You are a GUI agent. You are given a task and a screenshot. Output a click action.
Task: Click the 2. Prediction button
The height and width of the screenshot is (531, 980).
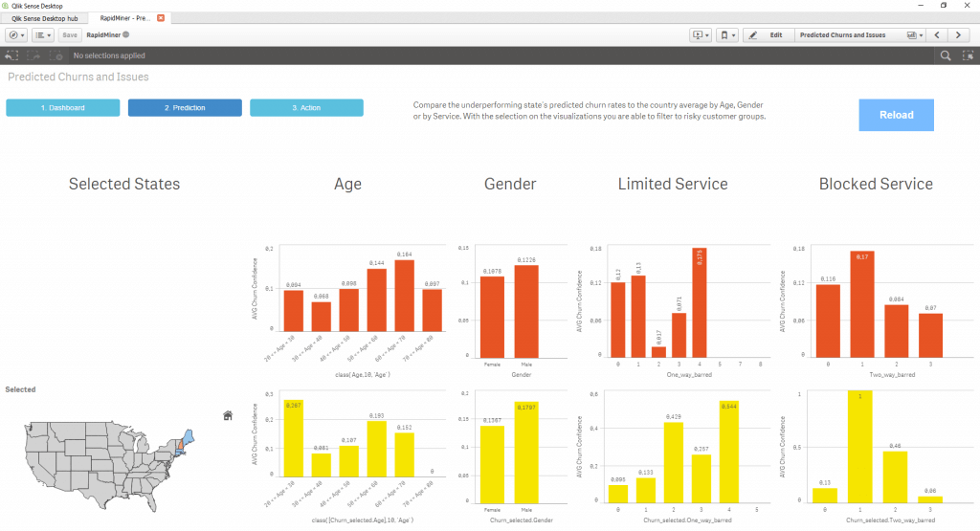[185, 107]
